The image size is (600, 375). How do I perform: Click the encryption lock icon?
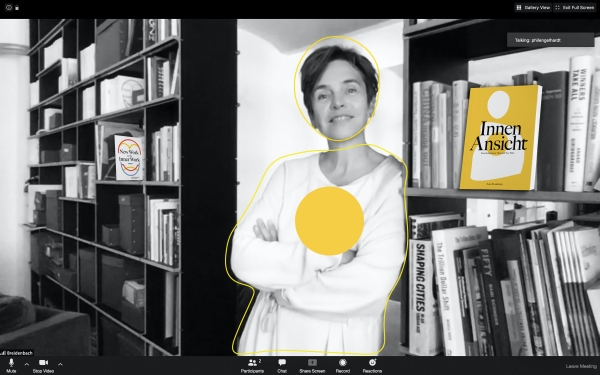tap(17, 7)
